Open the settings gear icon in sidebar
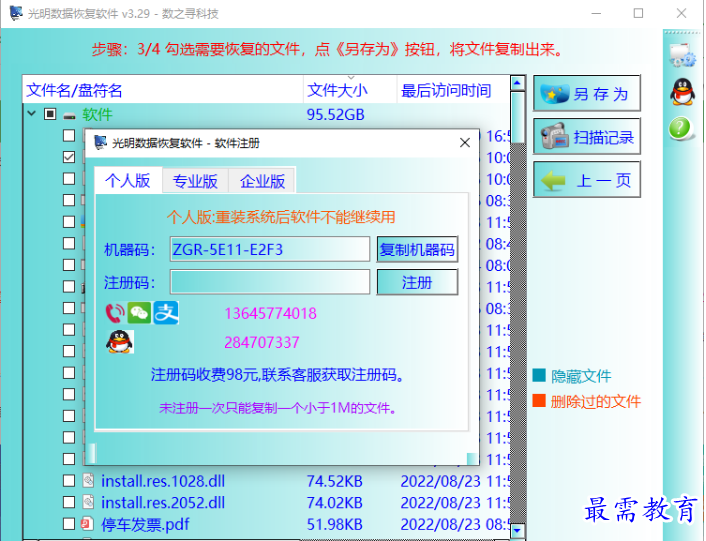The height and width of the screenshot is (541, 706). coord(682,55)
